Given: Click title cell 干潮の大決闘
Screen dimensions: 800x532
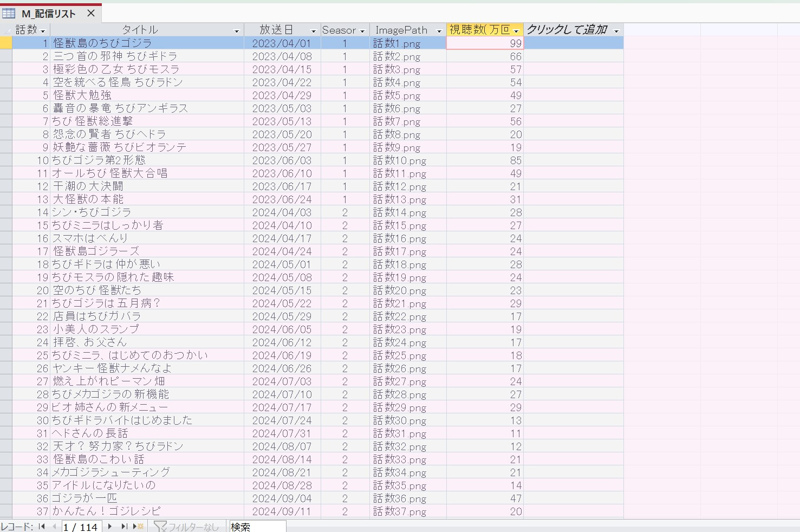Looking at the screenshot, I should pyautogui.click(x=147, y=186).
